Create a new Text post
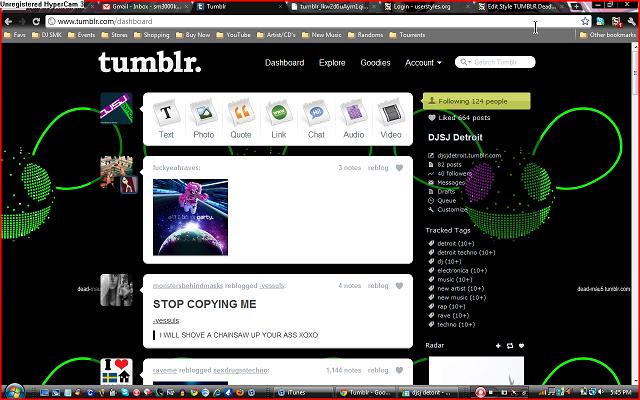 pyautogui.click(x=166, y=119)
